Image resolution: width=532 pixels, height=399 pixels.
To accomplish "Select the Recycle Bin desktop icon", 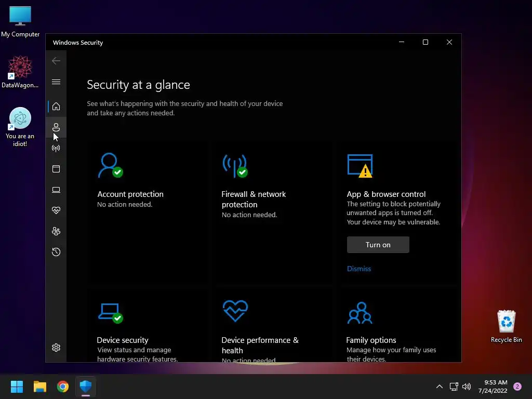I will pos(506,326).
